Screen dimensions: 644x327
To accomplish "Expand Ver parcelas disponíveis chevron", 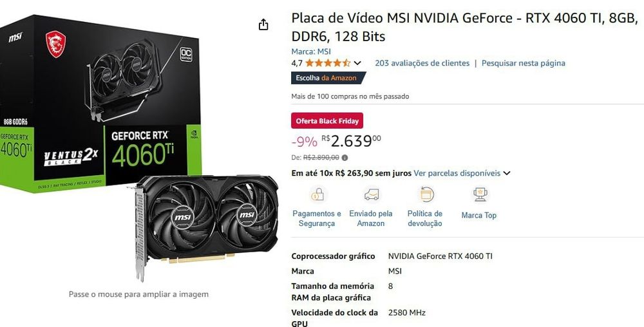I will click(507, 173).
